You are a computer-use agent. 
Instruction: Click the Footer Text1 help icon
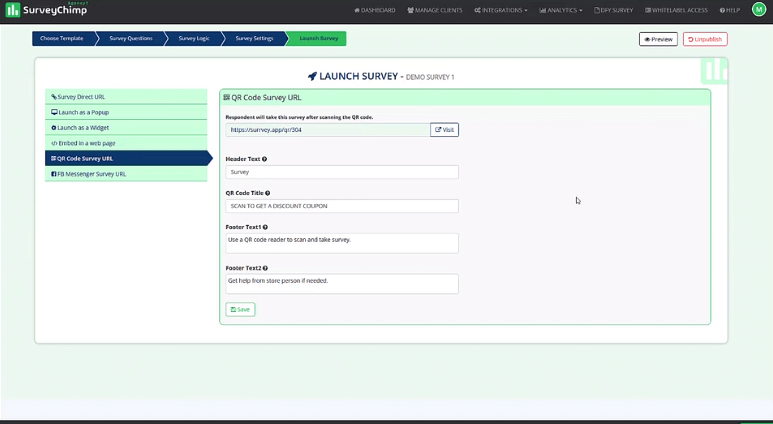tap(265, 227)
